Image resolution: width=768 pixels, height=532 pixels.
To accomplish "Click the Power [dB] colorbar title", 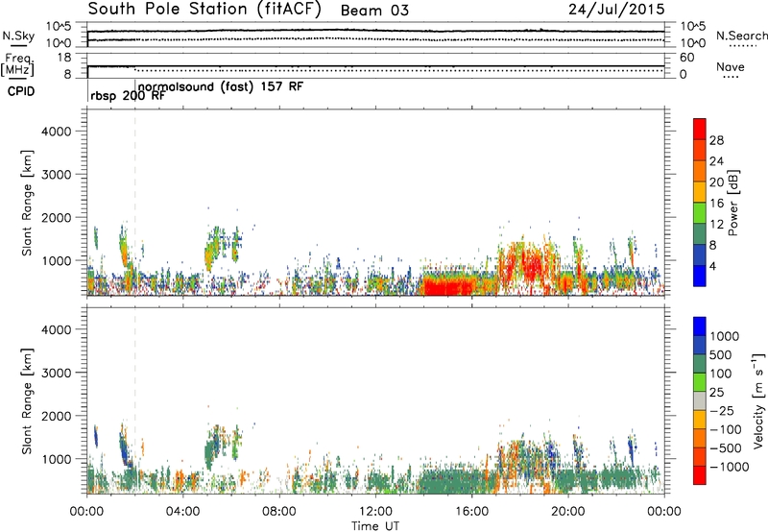I will 732,203.
